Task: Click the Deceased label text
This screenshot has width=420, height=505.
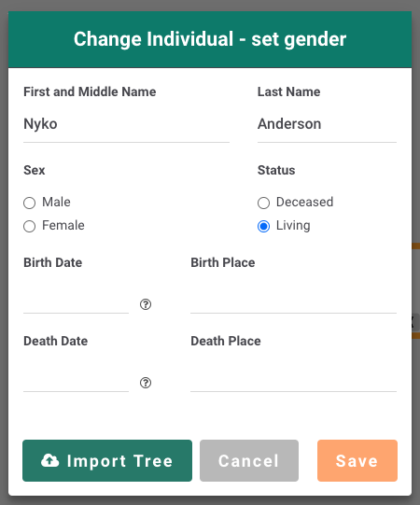Action: pyautogui.click(x=304, y=203)
